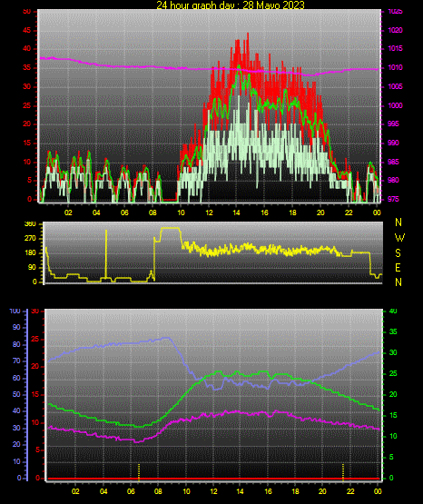Click the 20 hour label under the temperature graph
Screen dimensions: 423x504
point(322,491)
